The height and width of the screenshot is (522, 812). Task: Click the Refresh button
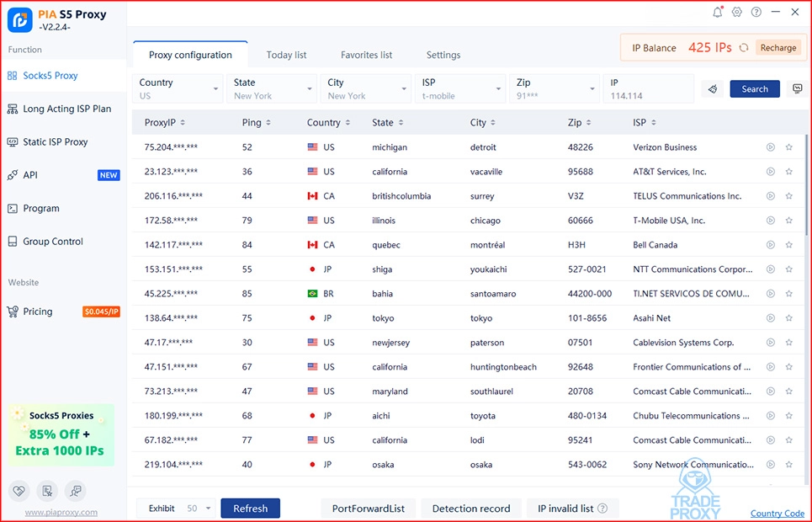click(250, 508)
